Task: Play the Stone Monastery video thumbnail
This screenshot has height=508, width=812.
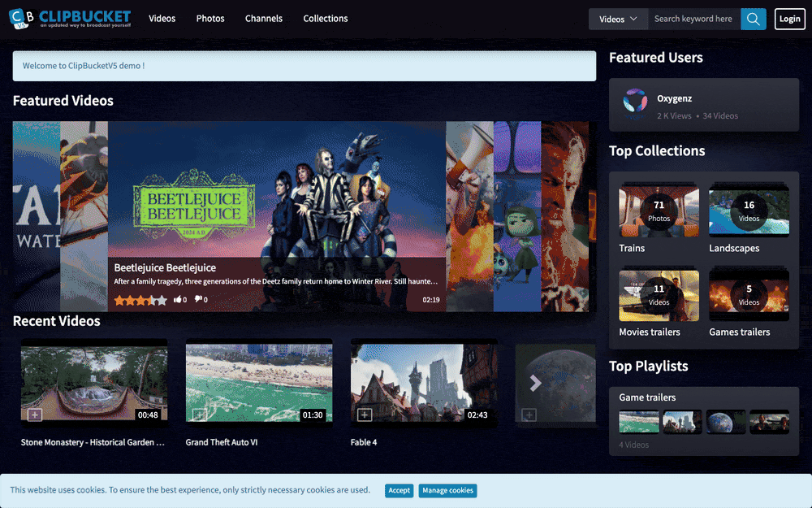Action: 94,383
